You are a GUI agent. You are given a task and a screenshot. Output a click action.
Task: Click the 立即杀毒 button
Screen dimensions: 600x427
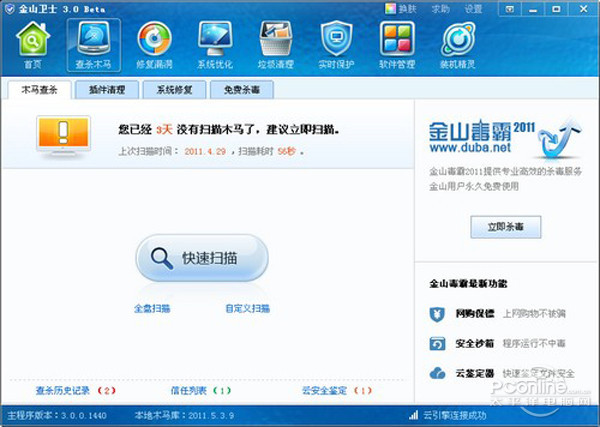[x=506, y=227]
